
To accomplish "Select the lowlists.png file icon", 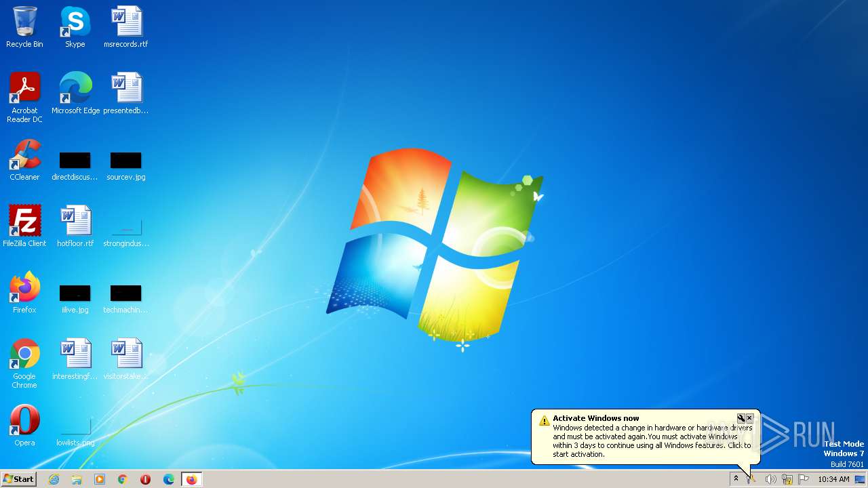I will pos(75,432).
